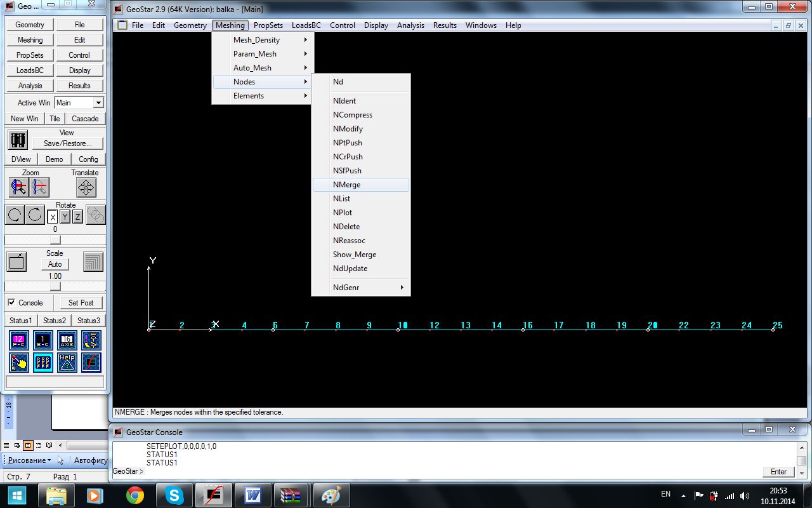Select the zoom-out tool
The width and height of the screenshot is (812, 508).
coord(39,187)
